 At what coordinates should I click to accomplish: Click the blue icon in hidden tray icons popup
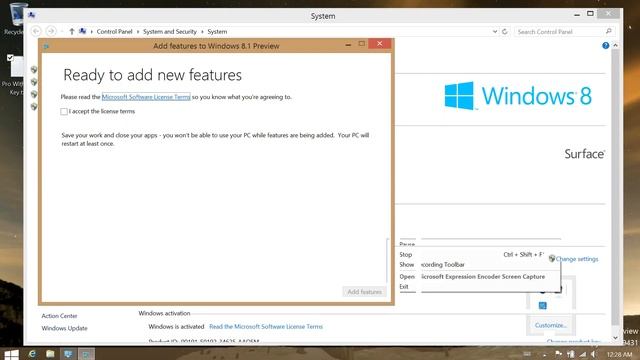pyautogui.click(x=542, y=305)
